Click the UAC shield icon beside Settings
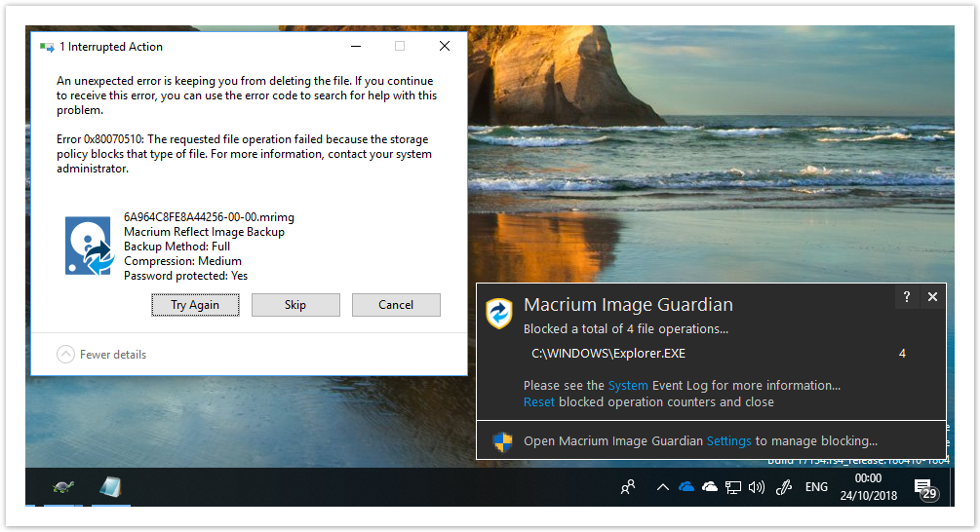980x532 pixels. coord(502,441)
